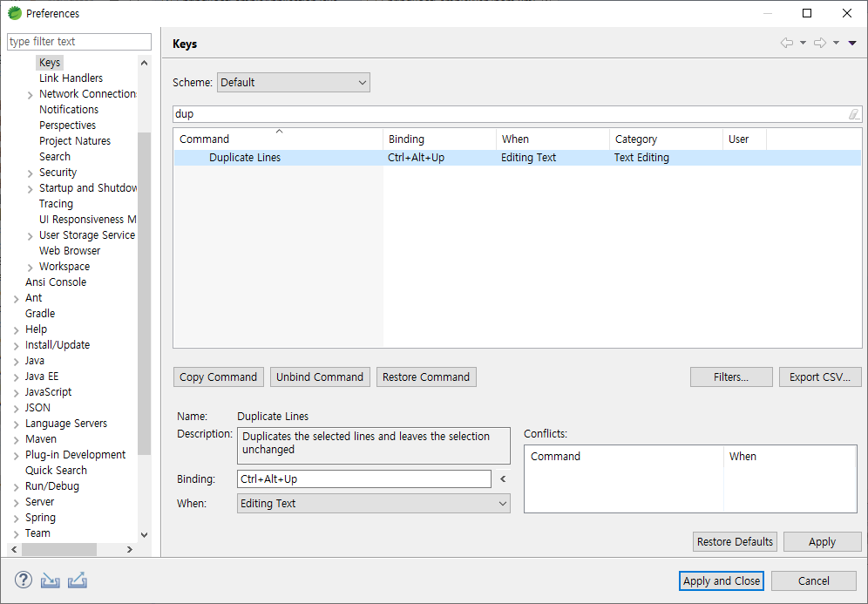Expand the Maven tree node
Viewport: 868px width, 604px height.
pos(16,440)
